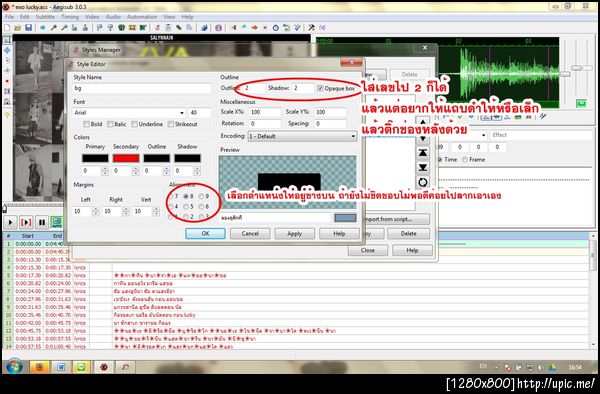This screenshot has height=394, width=600.
Task: Click the Zoom out toolbar icon
Action: coord(64,28)
